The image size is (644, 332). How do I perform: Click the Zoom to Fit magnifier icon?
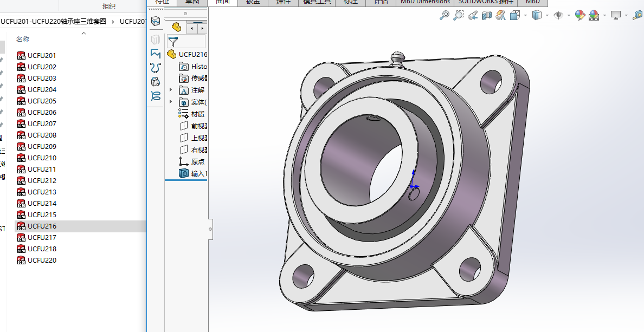click(445, 16)
